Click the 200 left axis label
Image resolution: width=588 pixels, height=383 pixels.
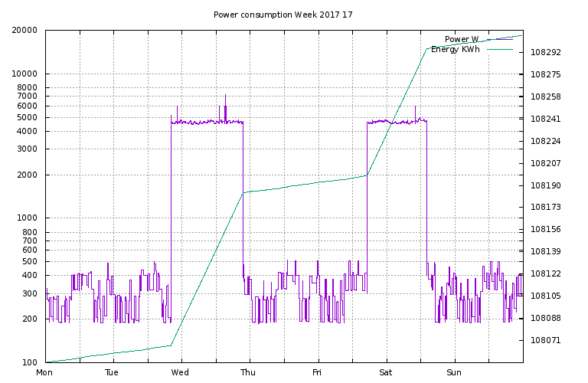coord(30,319)
